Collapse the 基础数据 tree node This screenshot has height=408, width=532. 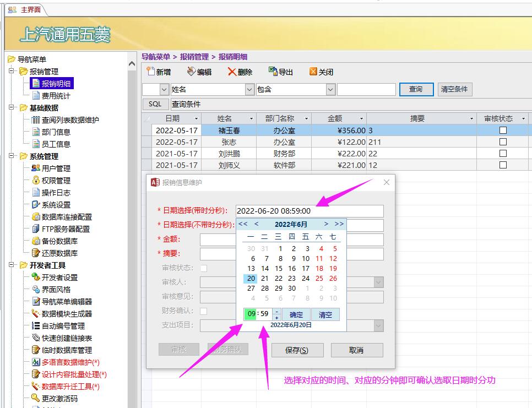[11, 107]
